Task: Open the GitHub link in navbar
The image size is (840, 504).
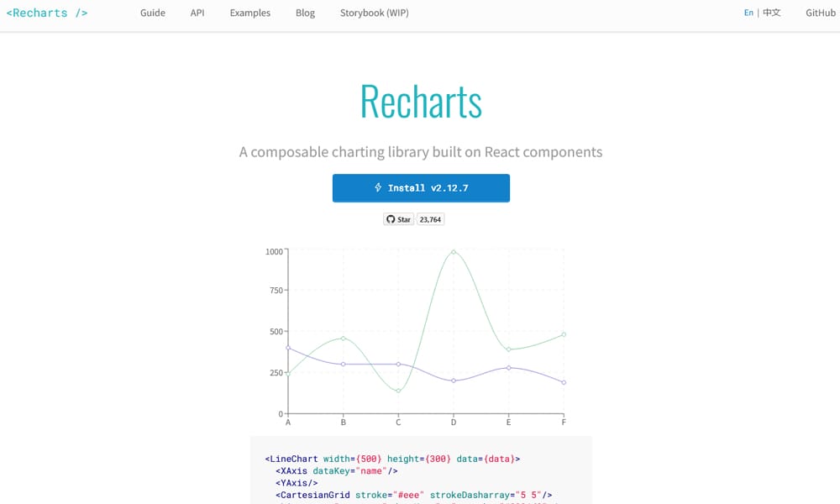Action: pos(820,13)
